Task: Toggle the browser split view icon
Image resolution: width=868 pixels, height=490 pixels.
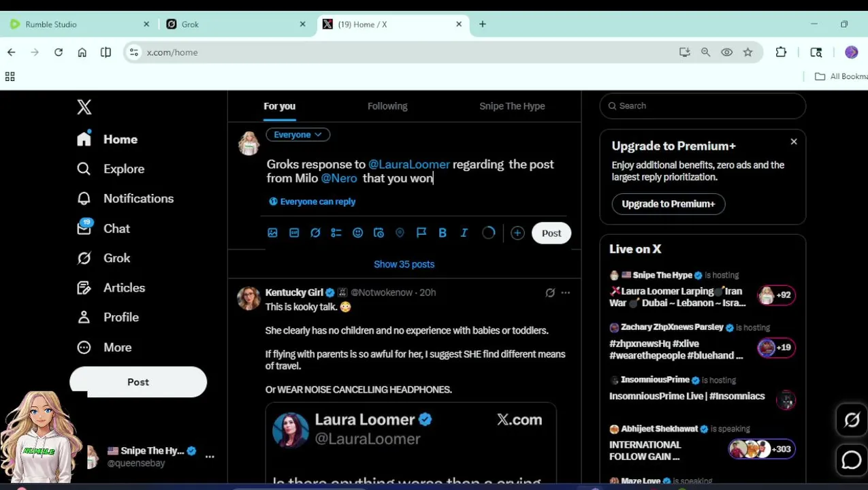Action: coord(106,52)
